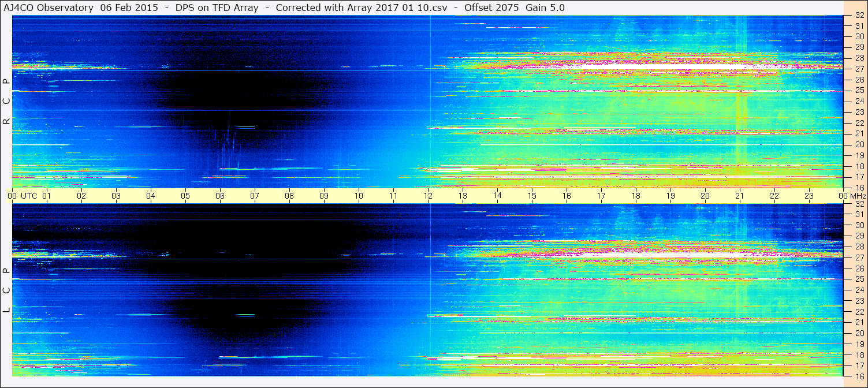Select the Offset 2075 text in header
868x388 pixels.
click(490, 8)
